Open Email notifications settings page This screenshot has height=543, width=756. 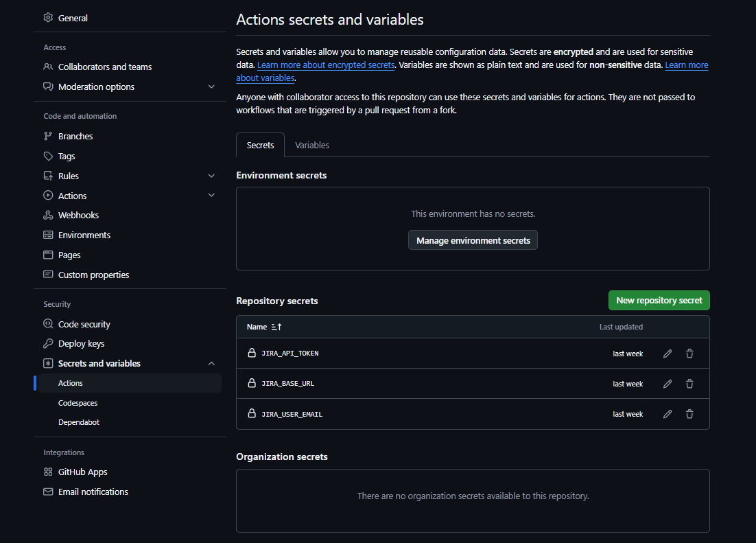pyautogui.click(x=93, y=492)
